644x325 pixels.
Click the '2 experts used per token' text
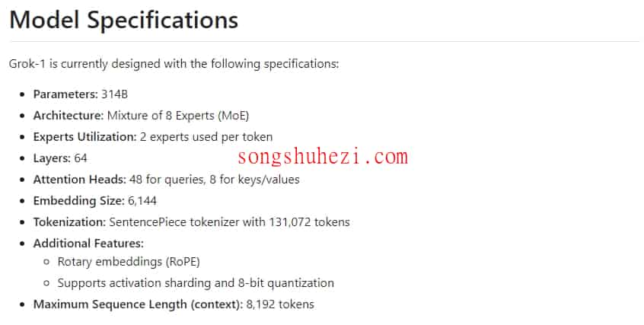point(206,137)
